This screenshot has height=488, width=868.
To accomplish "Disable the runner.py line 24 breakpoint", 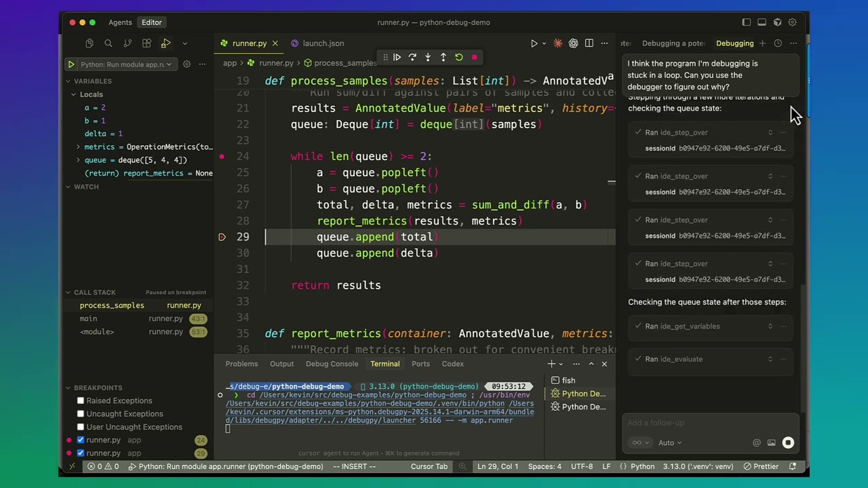I will pos(81,440).
